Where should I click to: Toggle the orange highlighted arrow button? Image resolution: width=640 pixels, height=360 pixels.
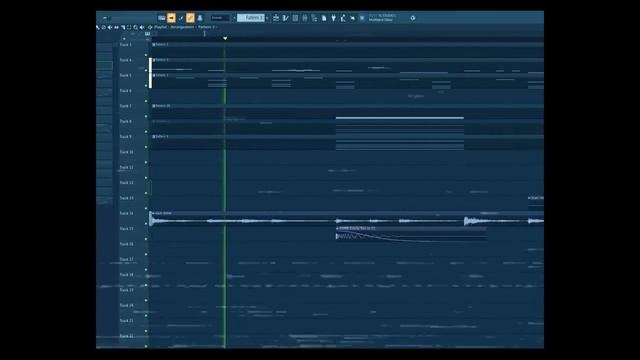(171, 18)
